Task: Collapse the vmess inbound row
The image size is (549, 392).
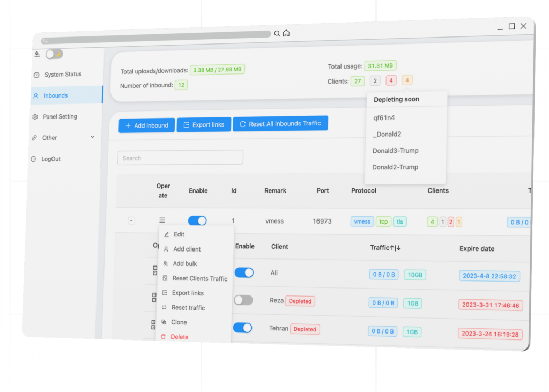Action: 131,220
